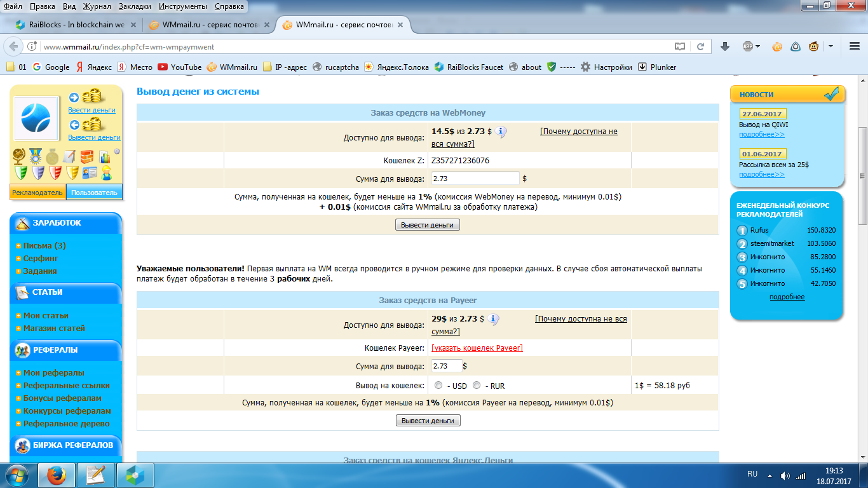Click the yellow shield icon
Image resolution: width=868 pixels, height=488 pixels.
click(x=72, y=173)
